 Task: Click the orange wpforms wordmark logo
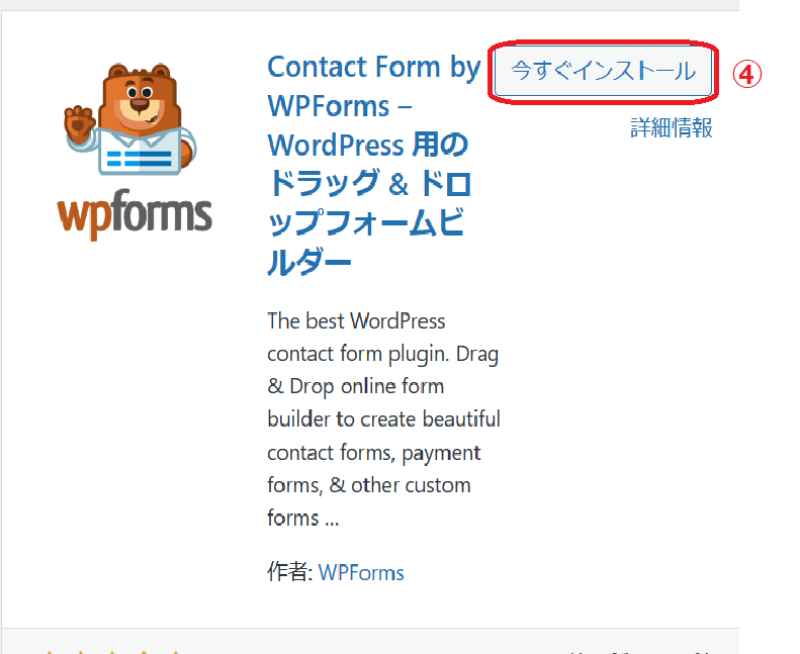coord(135,214)
